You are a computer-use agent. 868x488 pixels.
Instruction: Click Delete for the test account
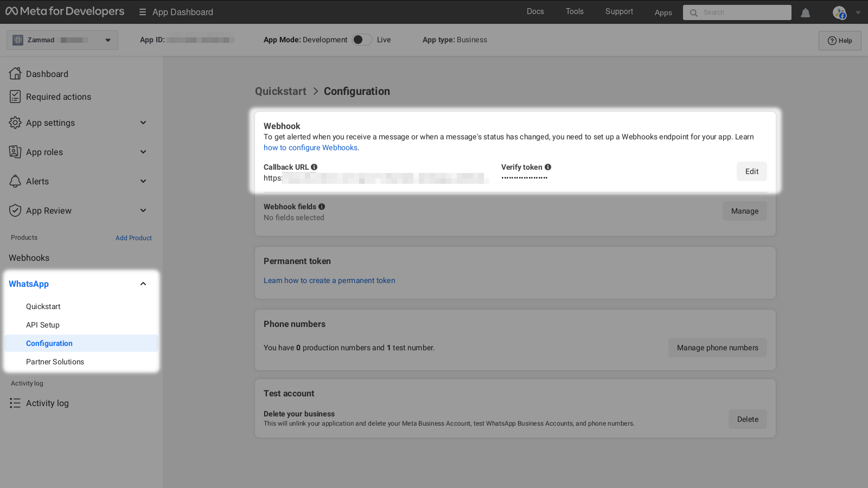748,419
